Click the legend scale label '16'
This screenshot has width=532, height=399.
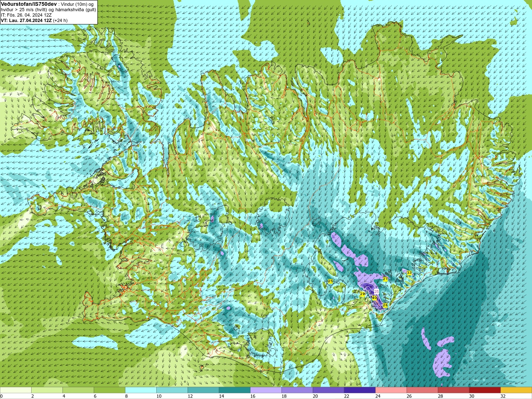[x=253, y=396]
